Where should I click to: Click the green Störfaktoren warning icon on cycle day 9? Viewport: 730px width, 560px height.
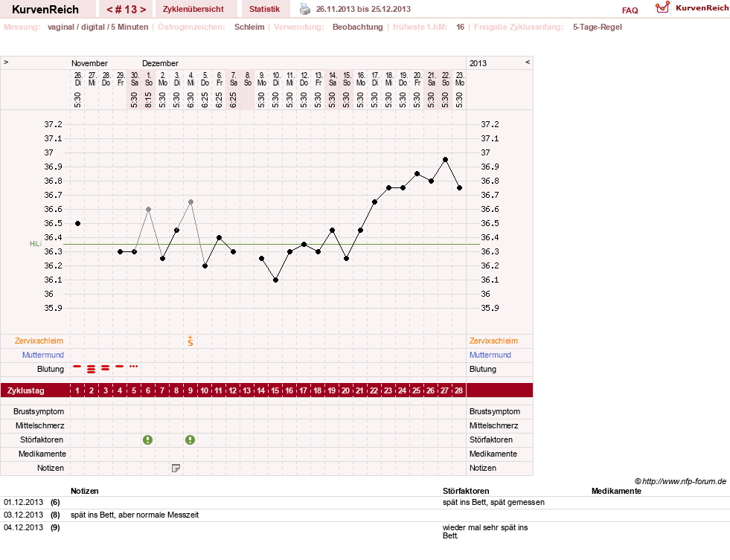point(190,440)
